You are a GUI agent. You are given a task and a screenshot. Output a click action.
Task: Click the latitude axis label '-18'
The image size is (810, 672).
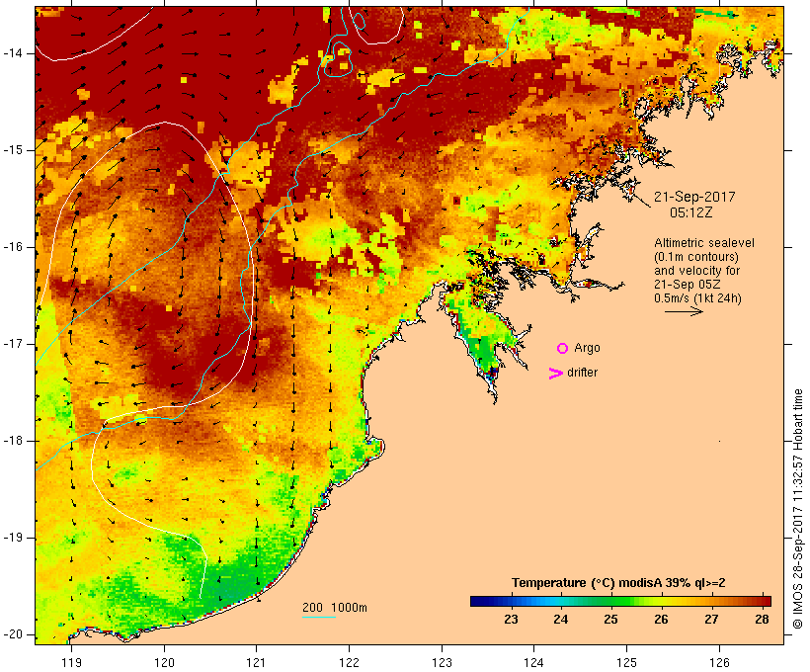click(12, 441)
